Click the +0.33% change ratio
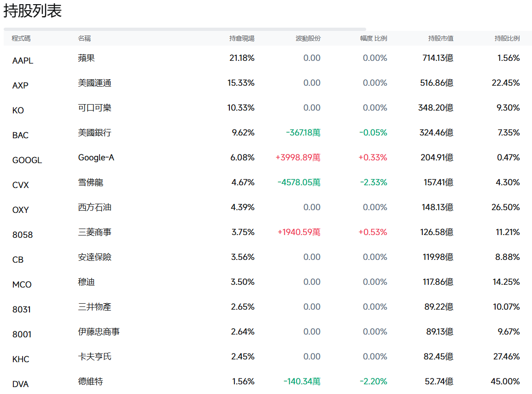Screen dimensions: 532x394 (373, 158)
